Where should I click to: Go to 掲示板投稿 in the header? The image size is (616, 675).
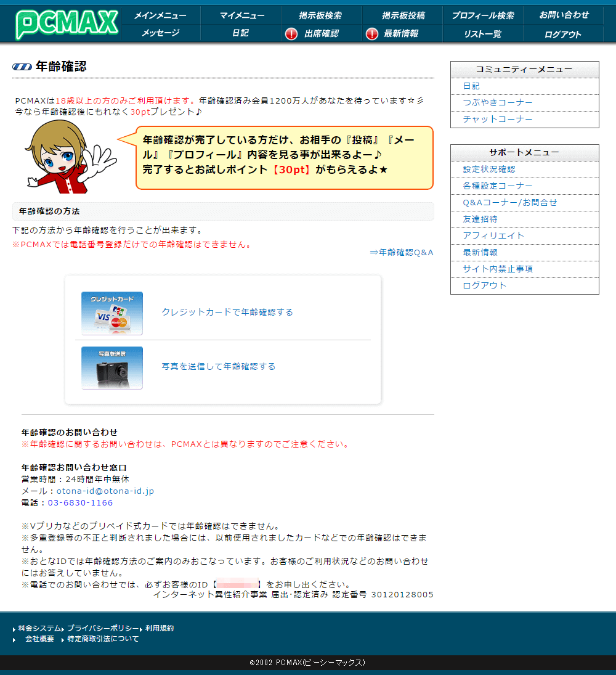coord(403,15)
